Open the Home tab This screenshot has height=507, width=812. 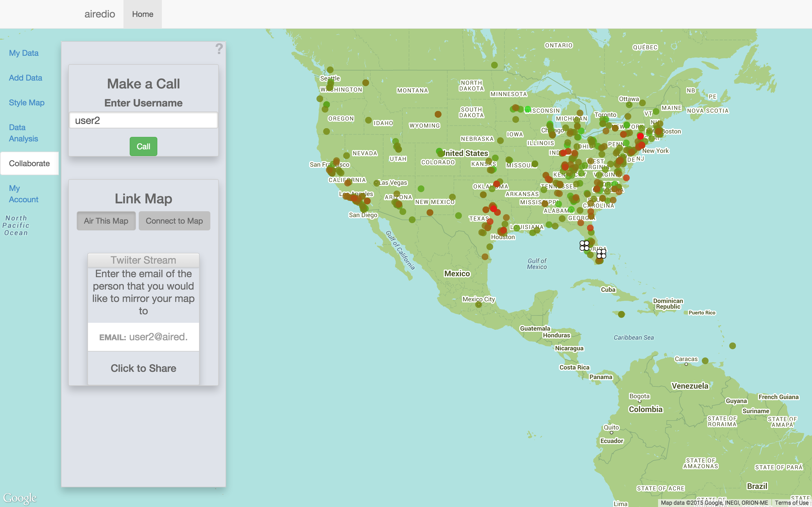[x=143, y=14]
